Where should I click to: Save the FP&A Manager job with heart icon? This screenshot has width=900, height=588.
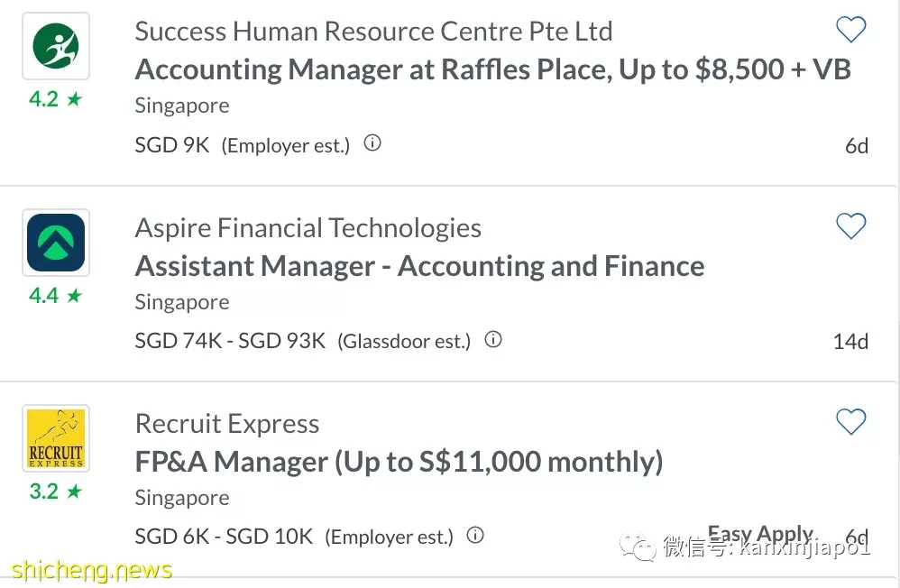point(850,422)
